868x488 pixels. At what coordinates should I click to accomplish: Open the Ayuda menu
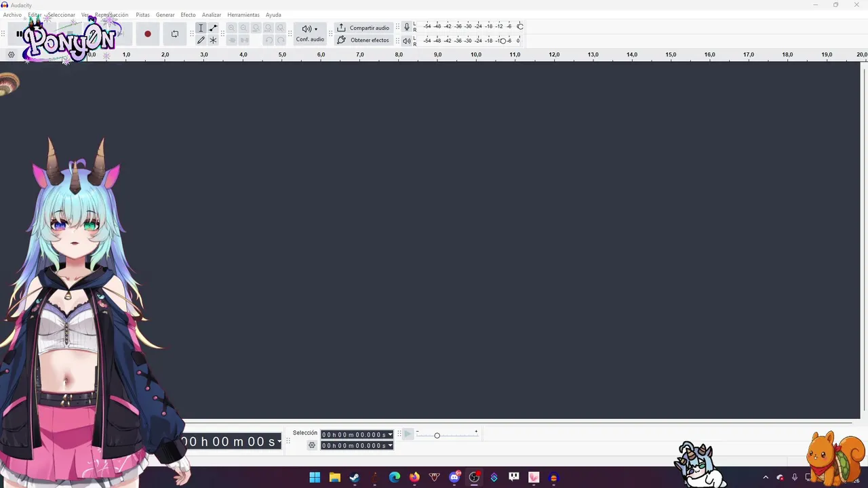pyautogui.click(x=273, y=15)
